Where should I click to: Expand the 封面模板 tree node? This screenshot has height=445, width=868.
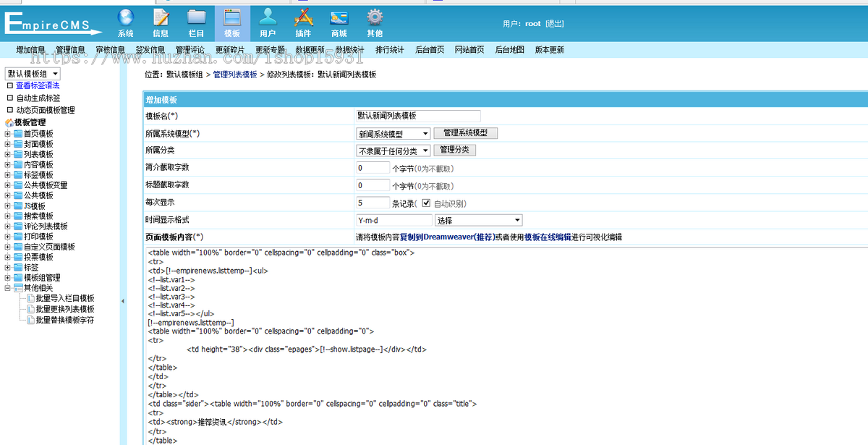point(8,144)
